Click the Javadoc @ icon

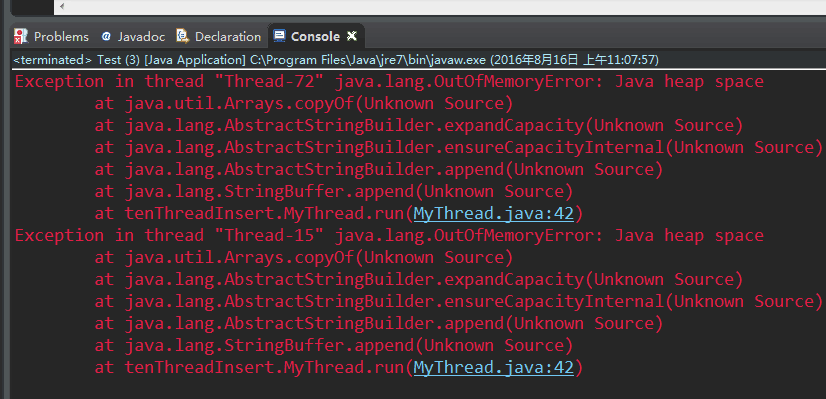coord(106,36)
